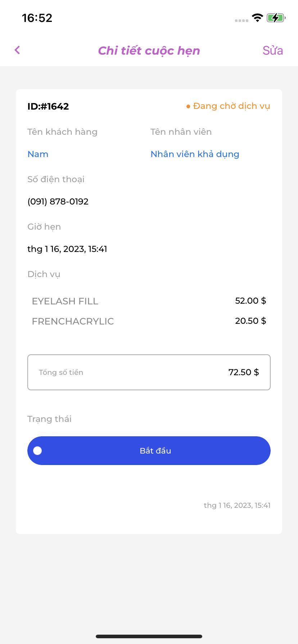
Task: Select the Nhân viên khả dụng link
Action: [195, 154]
